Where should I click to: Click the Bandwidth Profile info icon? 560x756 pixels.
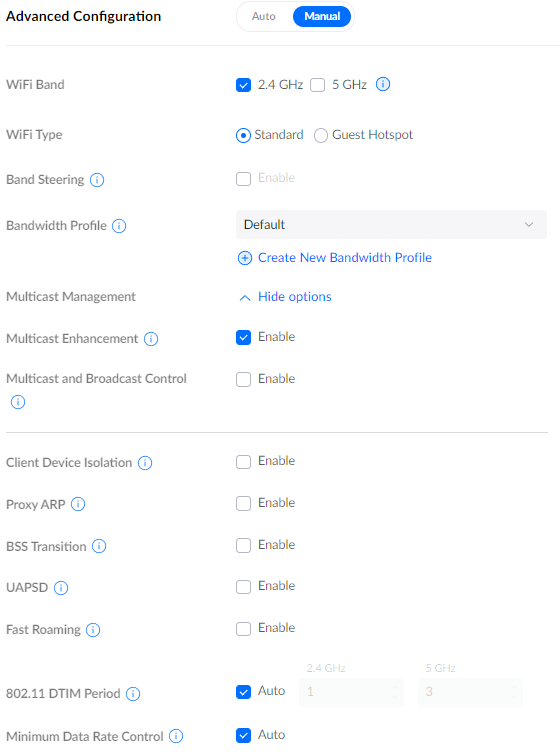coord(119,226)
